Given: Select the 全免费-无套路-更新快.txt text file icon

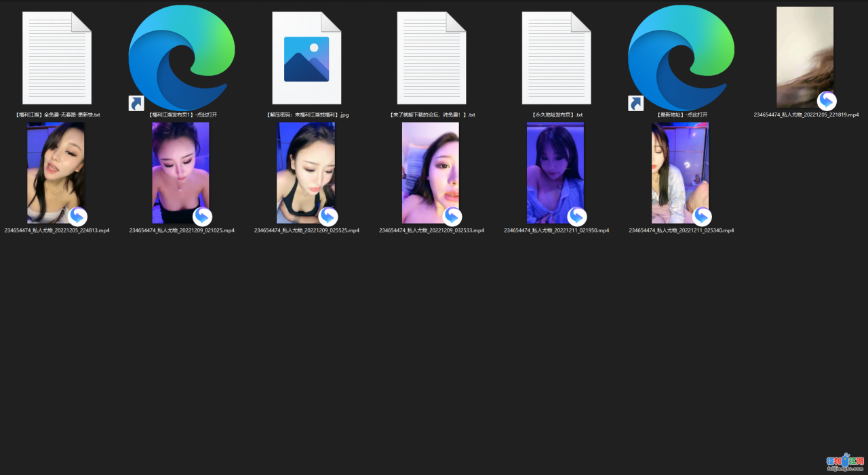Looking at the screenshot, I should pyautogui.click(x=57, y=58).
